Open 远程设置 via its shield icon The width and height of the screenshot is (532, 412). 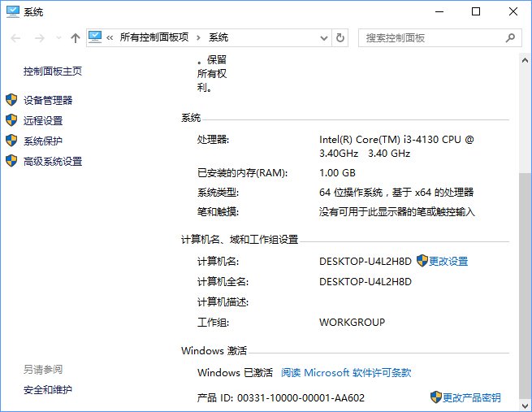11,120
